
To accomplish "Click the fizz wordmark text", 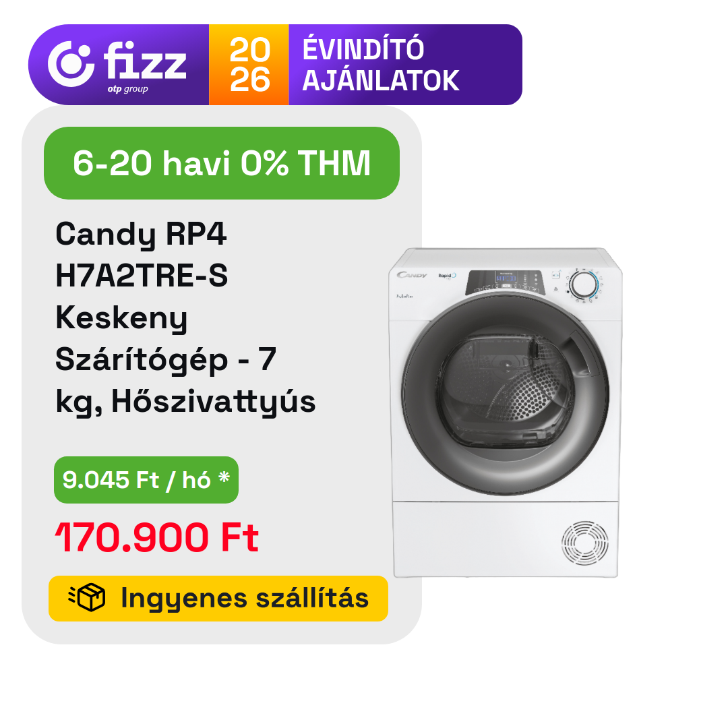I will coord(145,61).
